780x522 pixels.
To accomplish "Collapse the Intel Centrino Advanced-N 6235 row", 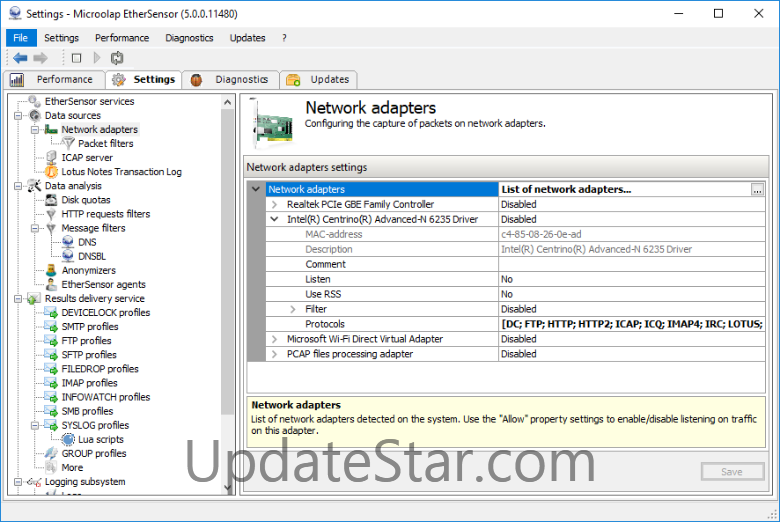I will tap(274, 219).
